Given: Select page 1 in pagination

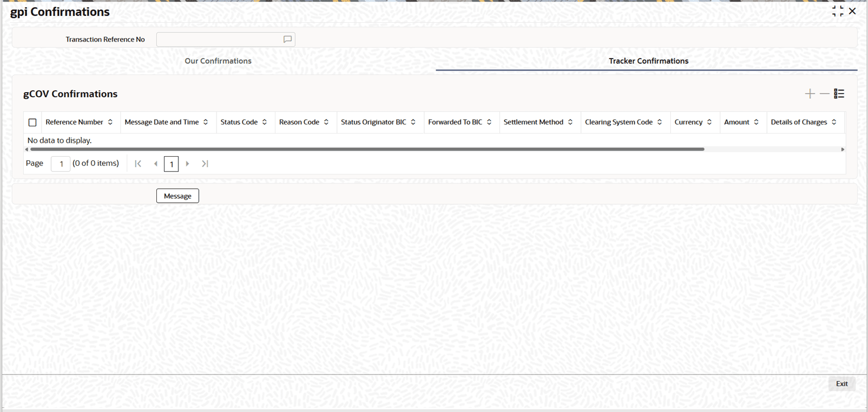Looking at the screenshot, I should (172, 164).
